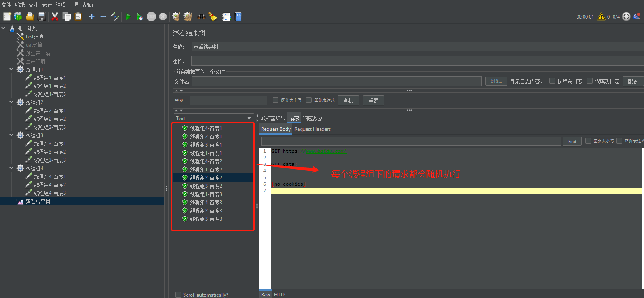
Task: Collapse the 线程组2 tree node arrow
Action: pyautogui.click(x=12, y=102)
